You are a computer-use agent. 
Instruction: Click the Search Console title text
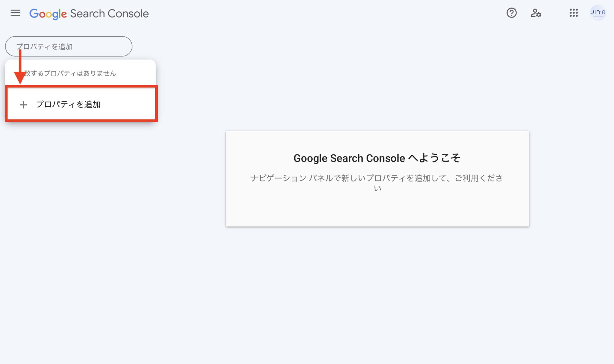pyautogui.click(x=109, y=14)
